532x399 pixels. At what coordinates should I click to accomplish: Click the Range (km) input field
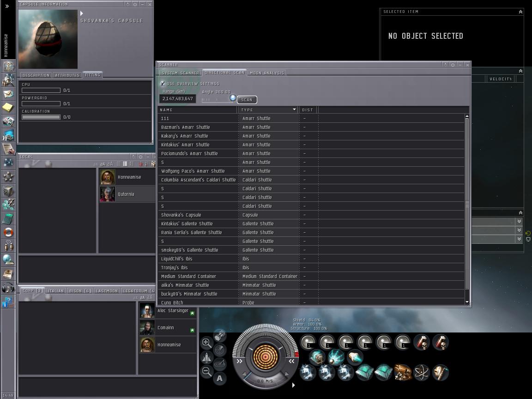coord(177,99)
